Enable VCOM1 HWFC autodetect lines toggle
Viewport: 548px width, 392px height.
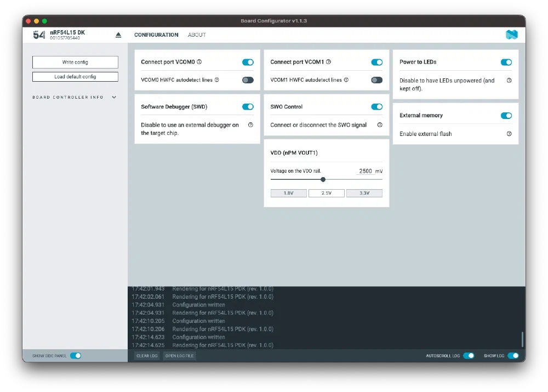[377, 80]
